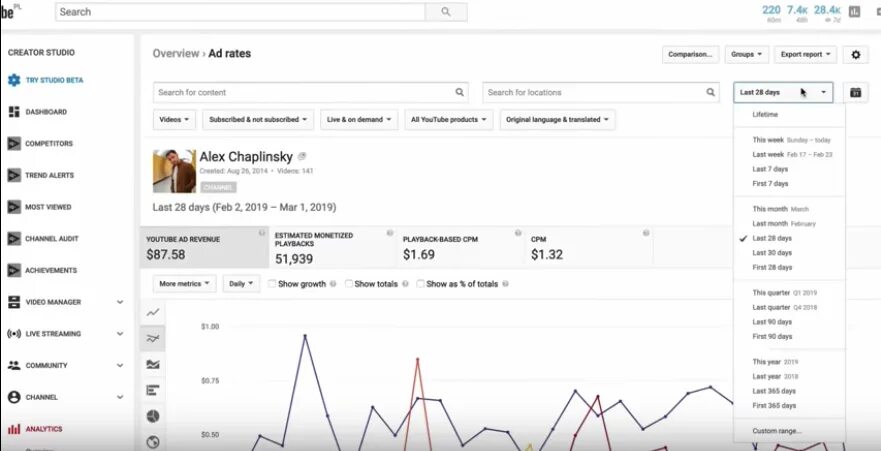Select the interactive map chart icon
Image resolution: width=881 pixels, height=451 pixels.
pyautogui.click(x=153, y=442)
